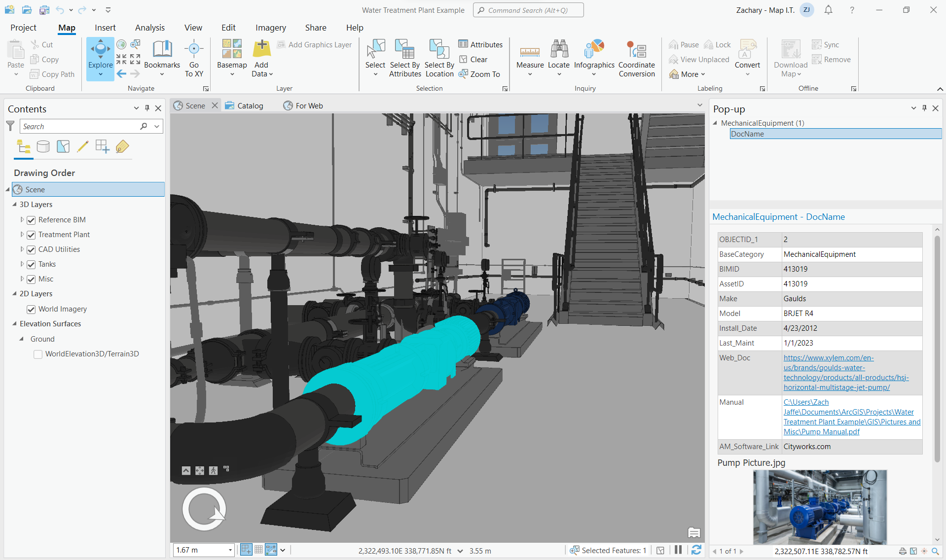Screen dimensions: 946x560
Task: Open the Locate binoculars tool
Action: click(x=559, y=58)
